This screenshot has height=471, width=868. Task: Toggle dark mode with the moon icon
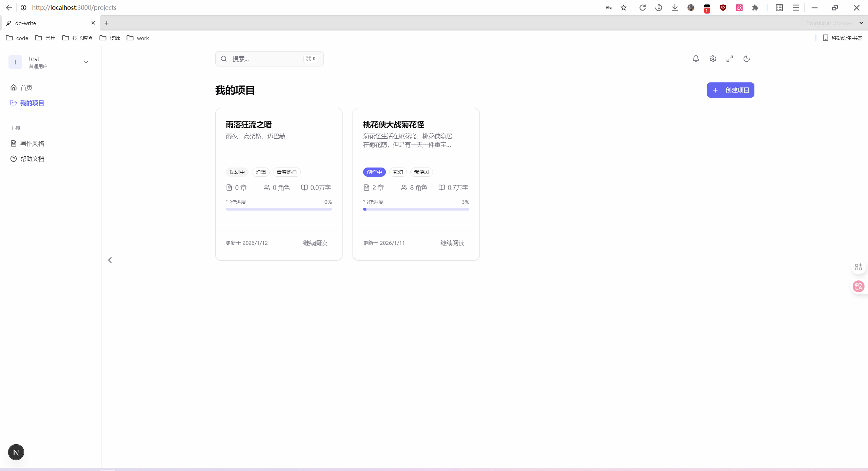click(746, 59)
